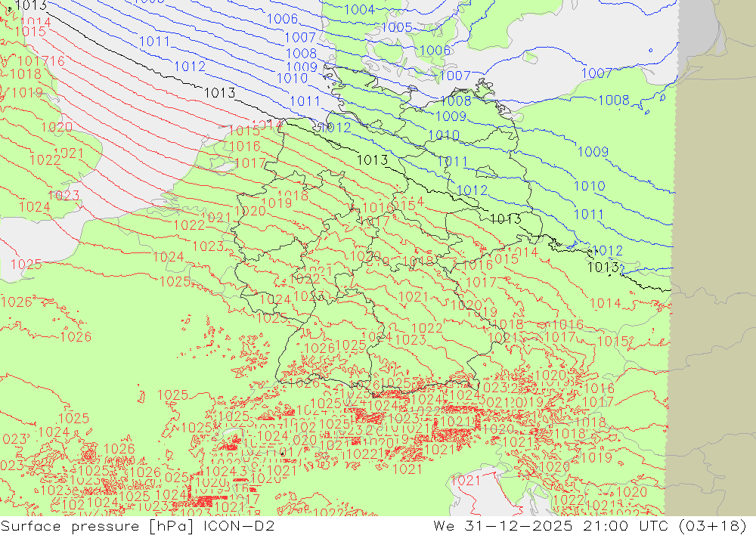Click the red 1025 label over the sea
The height and width of the screenshot is (554, 756).
coord(26,265)
